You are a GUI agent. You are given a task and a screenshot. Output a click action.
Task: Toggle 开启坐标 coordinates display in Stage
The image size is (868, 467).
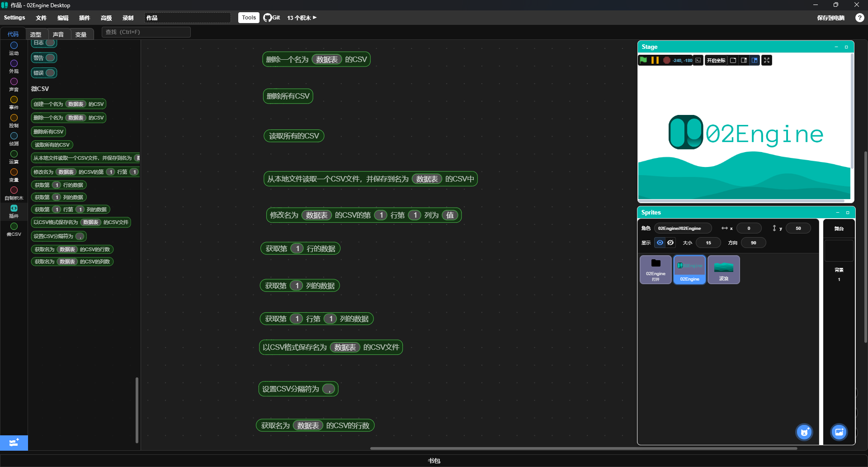716,60
